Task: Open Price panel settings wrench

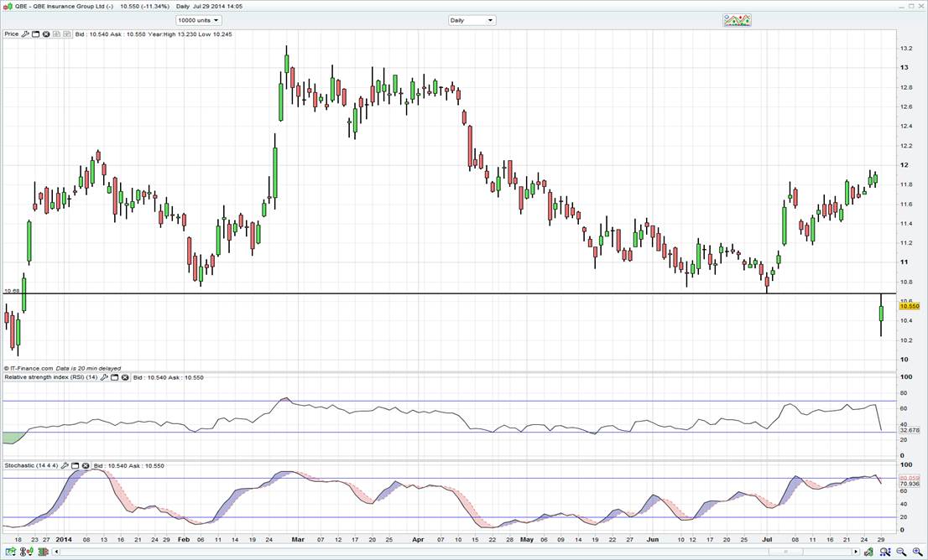Action: [25, 34]
